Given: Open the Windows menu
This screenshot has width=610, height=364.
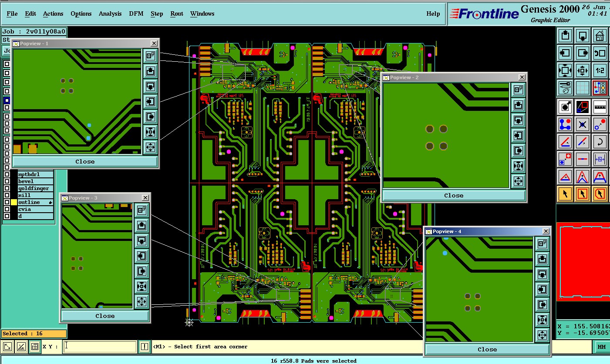Looking at the screenshot, I should coord(202,13).
